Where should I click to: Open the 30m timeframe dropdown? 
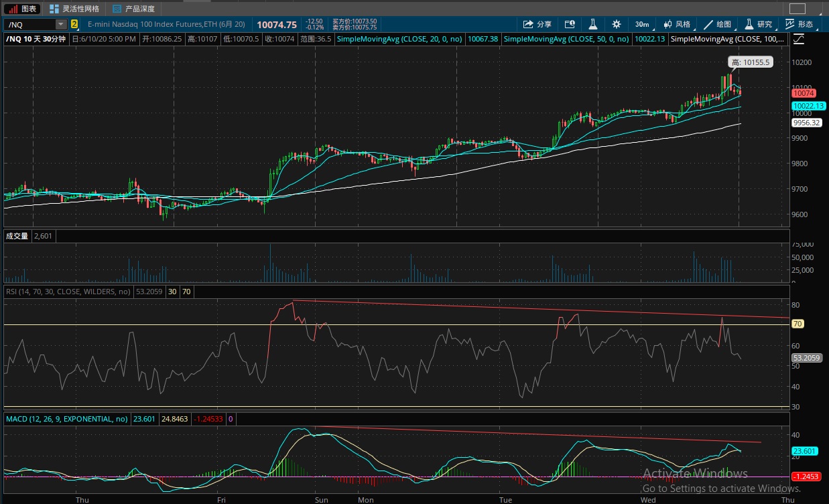(x=642, y=24)
